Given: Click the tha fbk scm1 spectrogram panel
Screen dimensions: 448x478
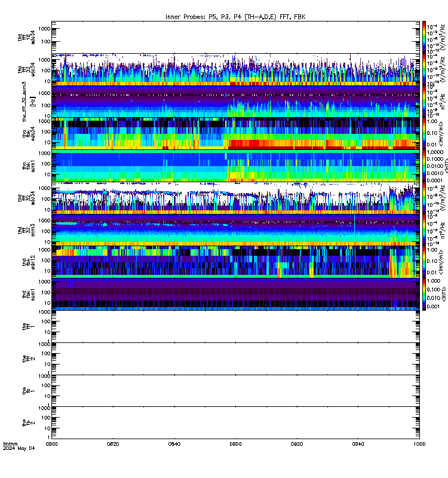Looking at the screenshot, I should pyautogui.click(x=235, y=166).
